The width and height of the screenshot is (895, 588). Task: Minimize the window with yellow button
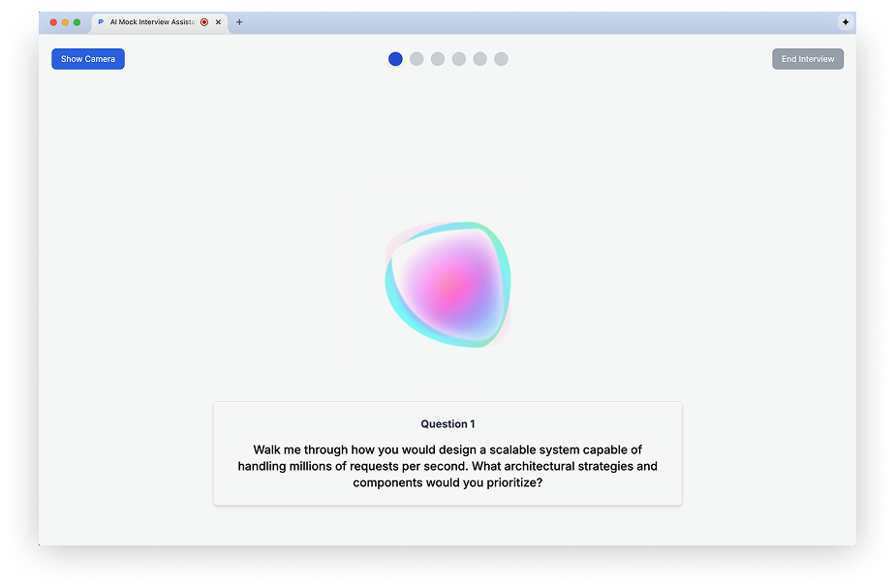click(x=65, y=22)
